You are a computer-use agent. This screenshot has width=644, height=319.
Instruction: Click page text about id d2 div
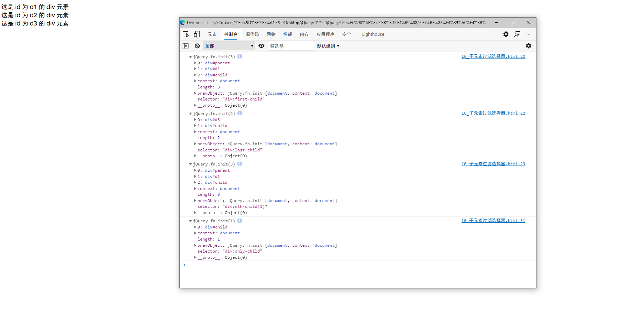coord(35,15)
